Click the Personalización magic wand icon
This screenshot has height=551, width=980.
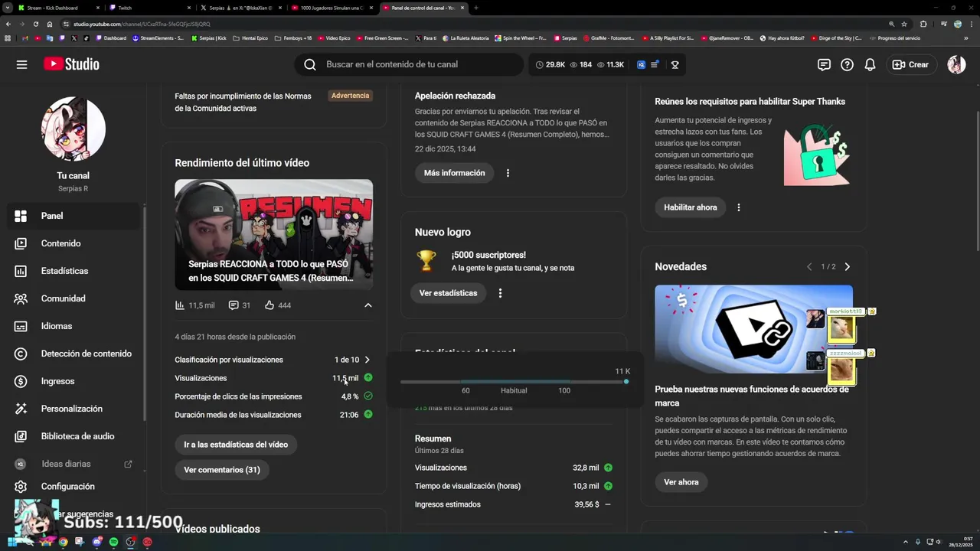(x=21, y=409)
